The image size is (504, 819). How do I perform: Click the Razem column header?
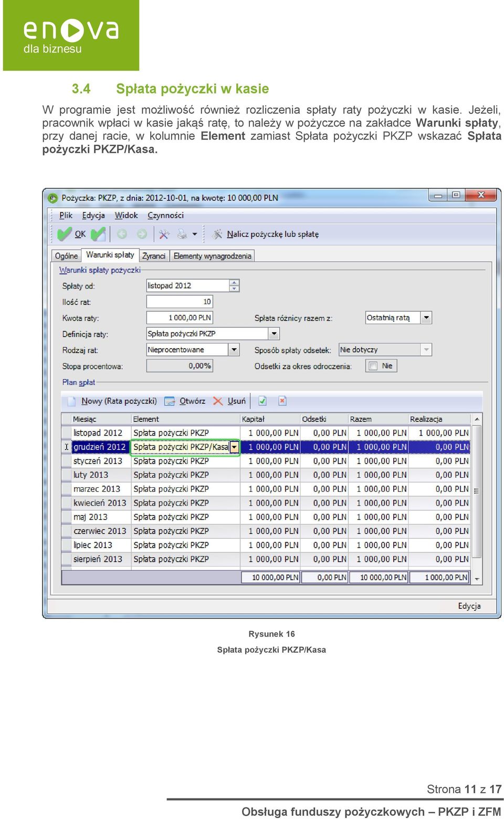click(x=378, y=419)
